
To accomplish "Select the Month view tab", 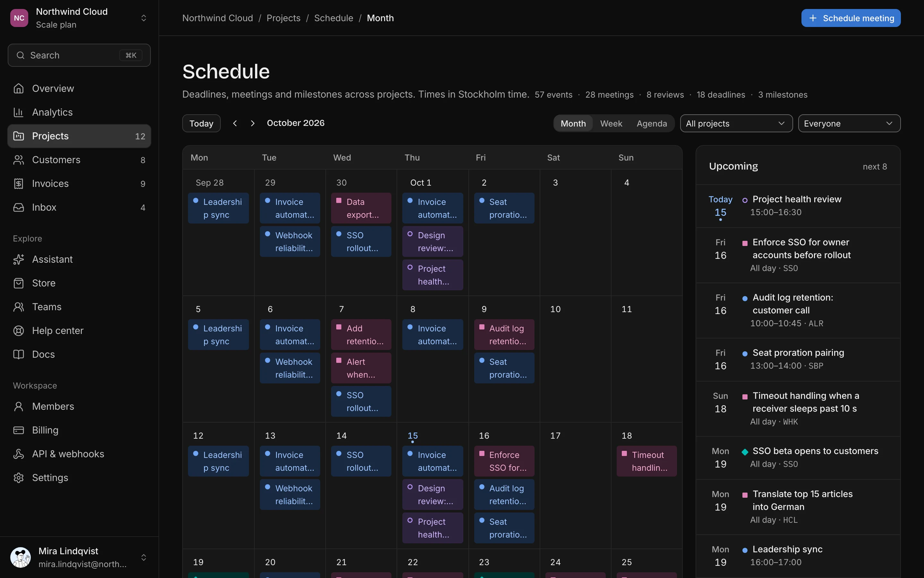I will click(573, 124).
